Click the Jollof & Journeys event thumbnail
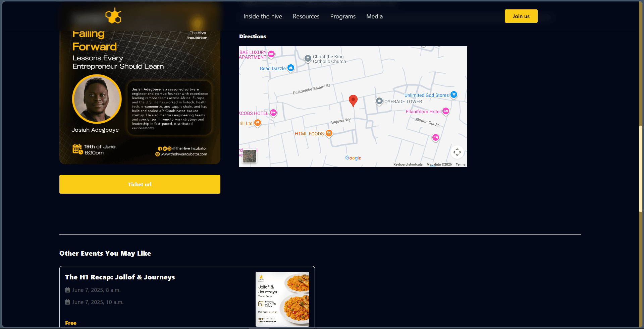 pyautogui.click(x=282, y=299)
